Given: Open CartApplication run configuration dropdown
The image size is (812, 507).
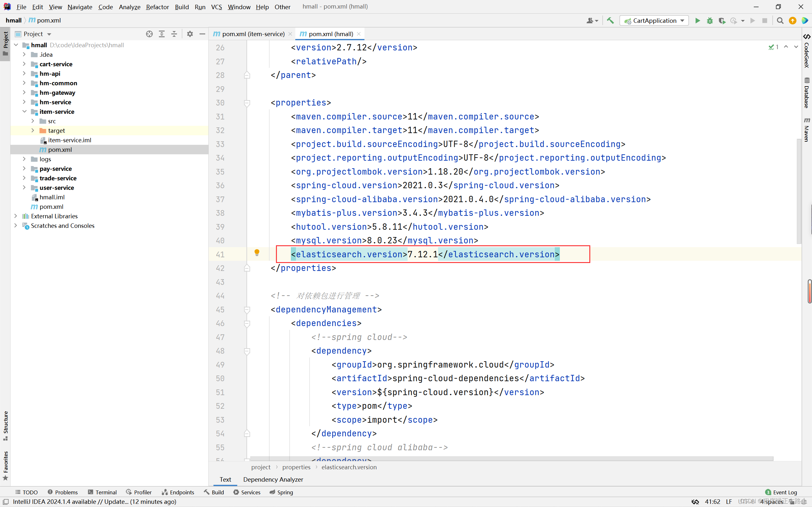Looking at the screenshot, I should coord(654,21).
